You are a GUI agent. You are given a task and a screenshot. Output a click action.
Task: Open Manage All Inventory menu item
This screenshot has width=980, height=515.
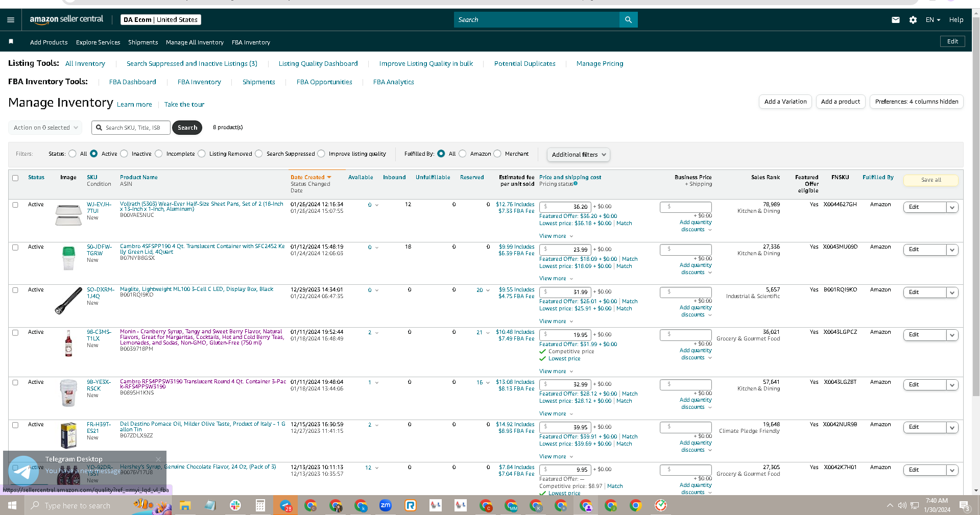pyautogui.click(x=195, y=42)
